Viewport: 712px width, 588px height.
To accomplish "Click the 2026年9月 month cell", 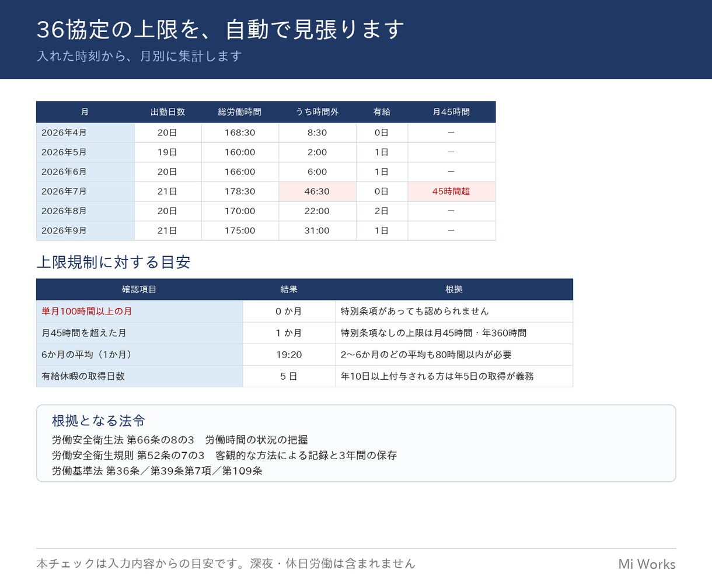I will point(85,230).
